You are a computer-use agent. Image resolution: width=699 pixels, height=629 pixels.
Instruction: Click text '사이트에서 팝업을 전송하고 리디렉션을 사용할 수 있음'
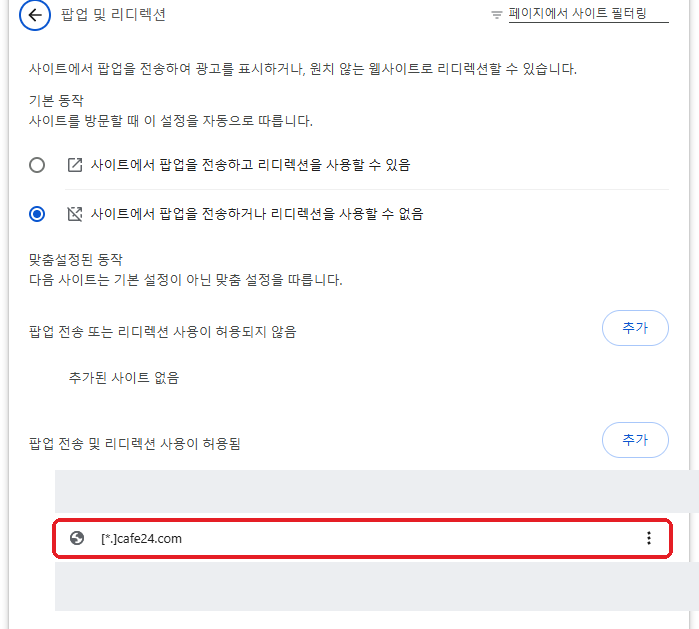point(251,165)
